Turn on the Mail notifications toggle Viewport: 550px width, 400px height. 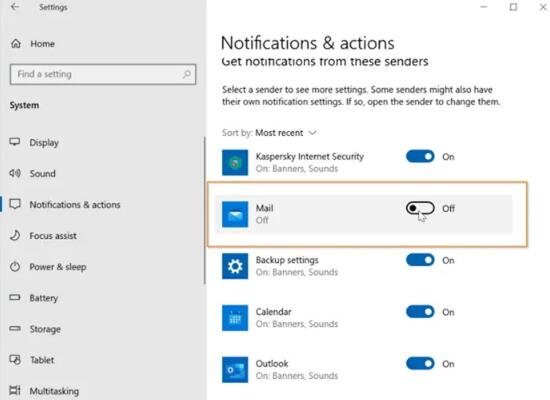tap(420, 208)
